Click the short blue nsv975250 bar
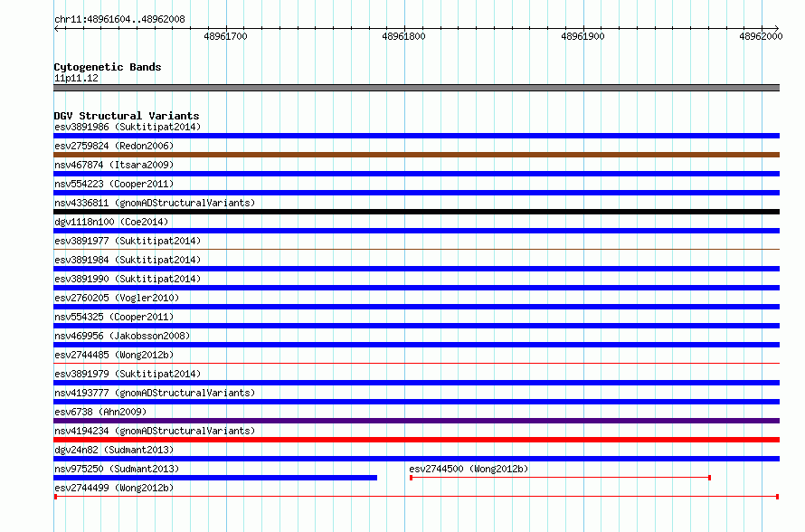This screenshot has width=805, height=532. (215, 478)
